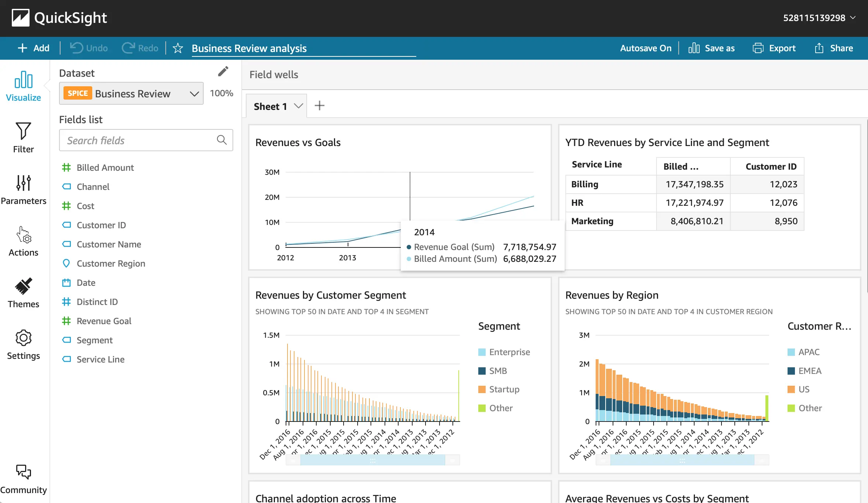Screen dimensions: 868x503
Task: Select the Customer ID field
Action: click(x=101, y=225)
